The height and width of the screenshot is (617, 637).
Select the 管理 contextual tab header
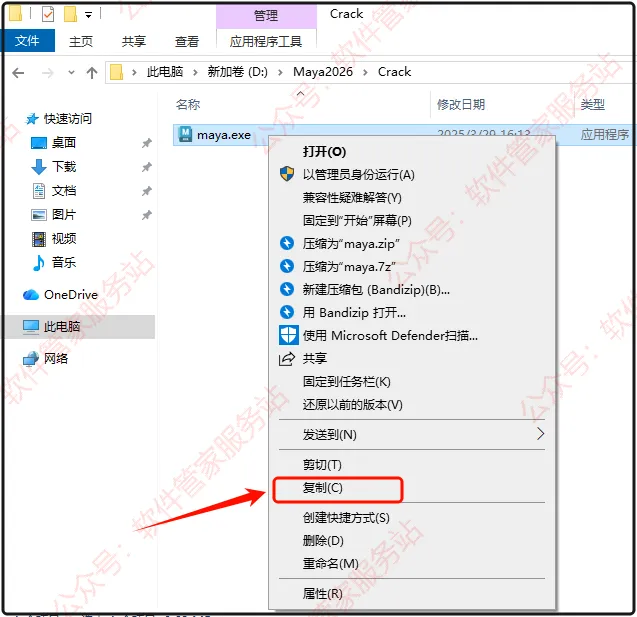tap(266, 16)
